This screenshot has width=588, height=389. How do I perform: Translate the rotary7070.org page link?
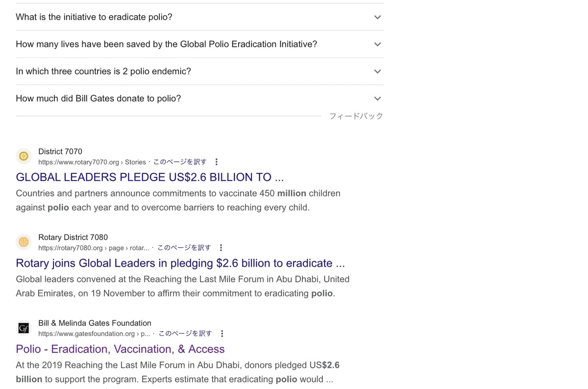(180, 162)
